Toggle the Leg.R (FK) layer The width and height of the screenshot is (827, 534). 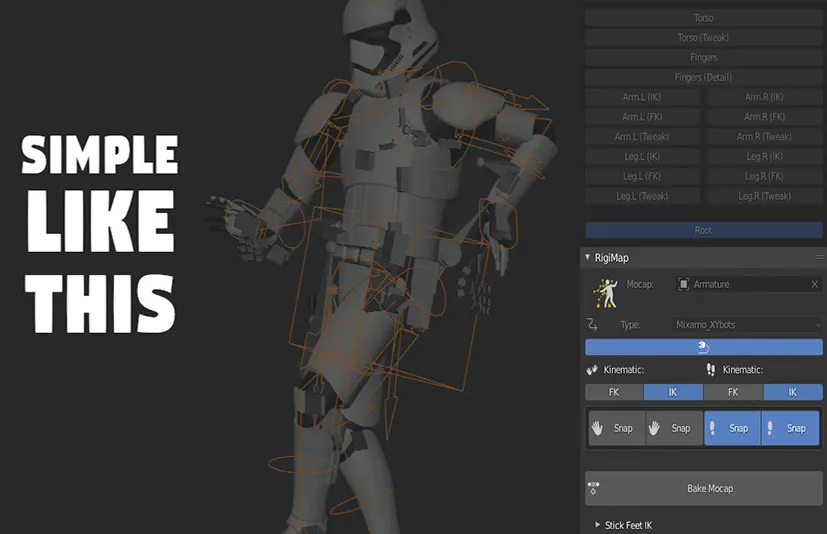[x=765, y=176]
